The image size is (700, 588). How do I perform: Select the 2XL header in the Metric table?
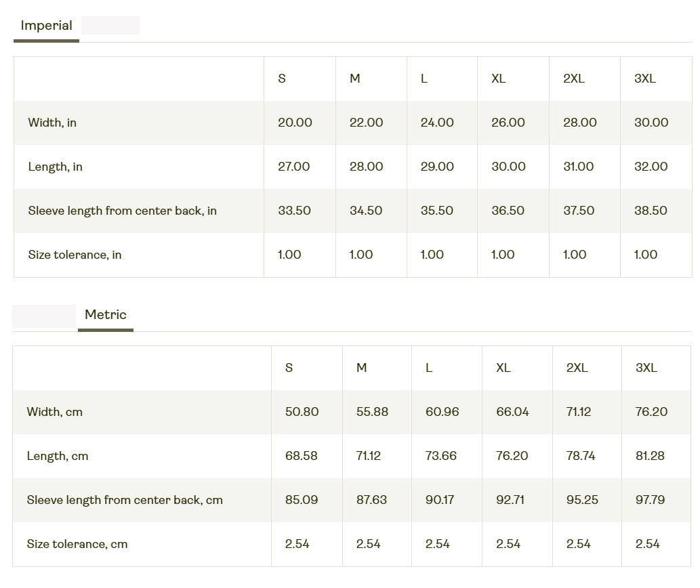click(x=577, y=368)
